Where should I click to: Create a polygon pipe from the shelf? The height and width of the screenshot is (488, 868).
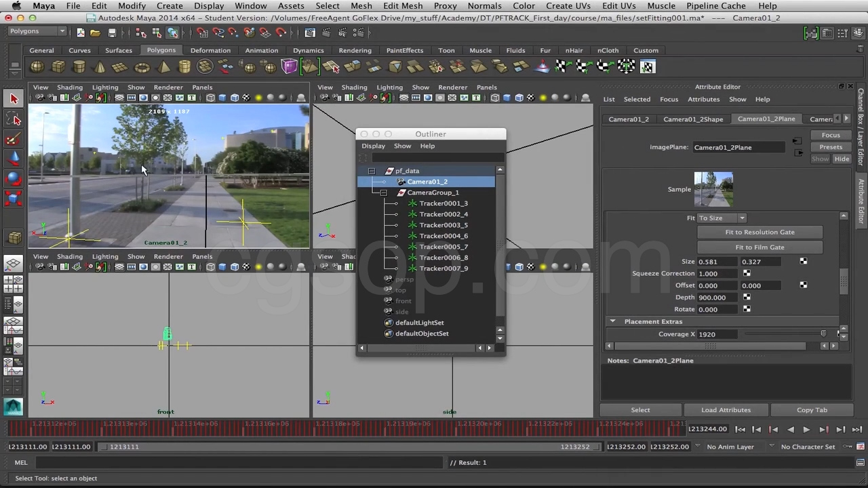(184, 66)
